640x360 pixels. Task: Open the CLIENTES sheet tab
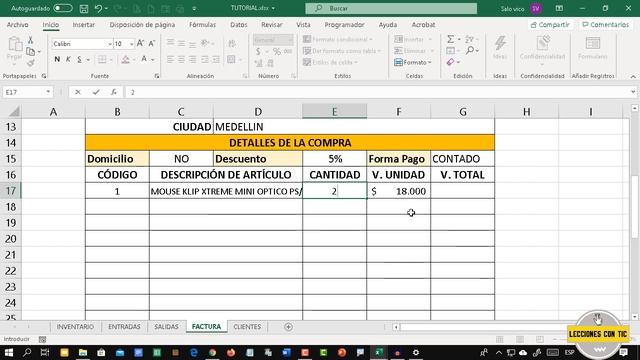coord(247,327)
